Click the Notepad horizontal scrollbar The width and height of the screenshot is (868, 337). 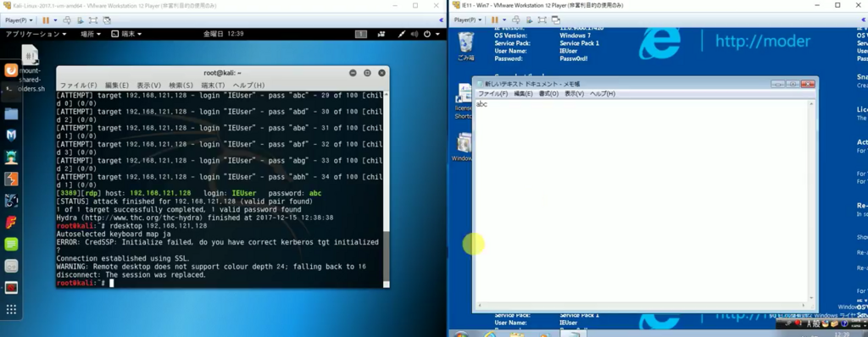(643, 305)
